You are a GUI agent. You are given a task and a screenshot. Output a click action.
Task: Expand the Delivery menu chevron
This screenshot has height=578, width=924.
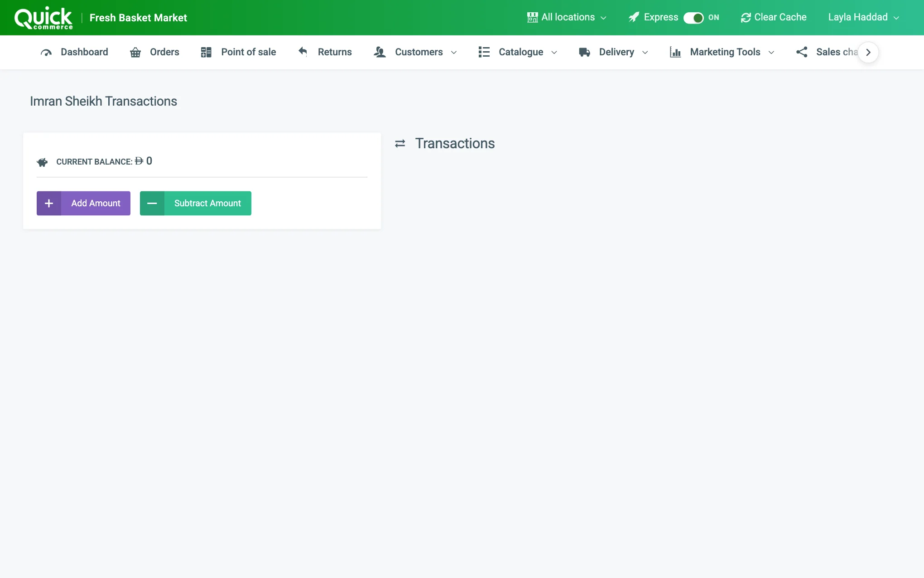coord(645,53)
